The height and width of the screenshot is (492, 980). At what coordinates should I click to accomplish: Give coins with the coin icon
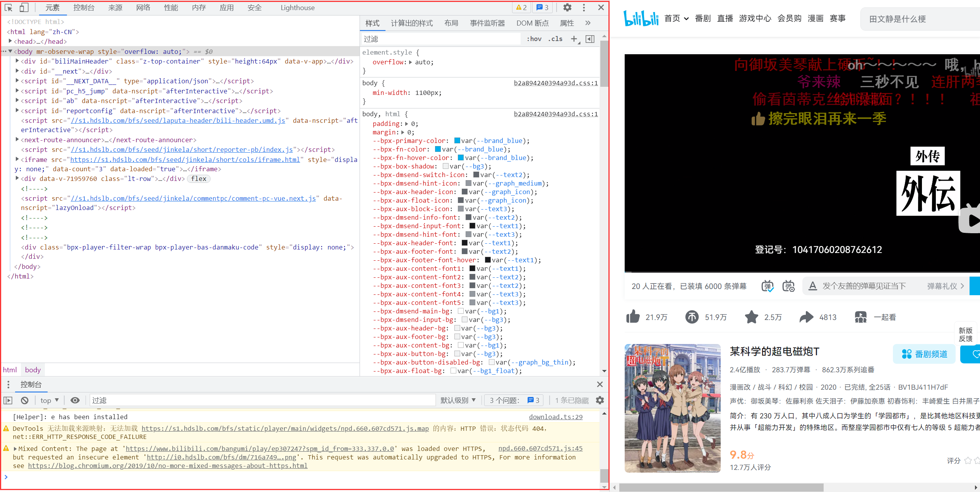coord(692,317)
